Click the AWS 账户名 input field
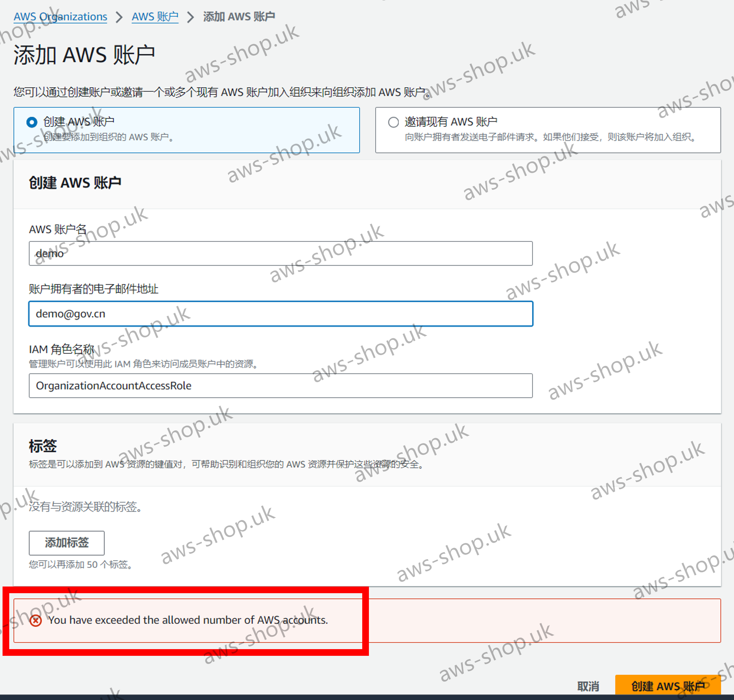Viewport: 734px width, 700px height. pyautogui.click(x=280, y=253)
